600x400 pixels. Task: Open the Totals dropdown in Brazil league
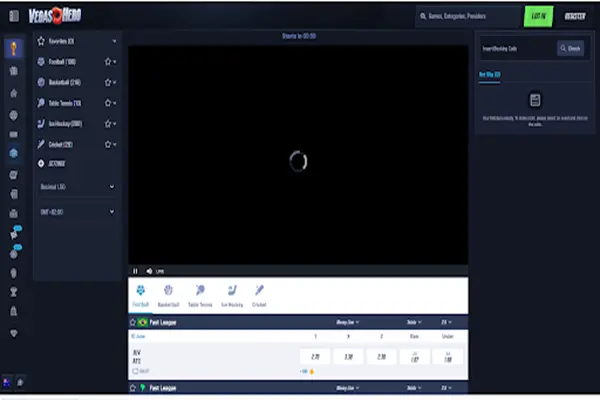[x=414, y=322]
